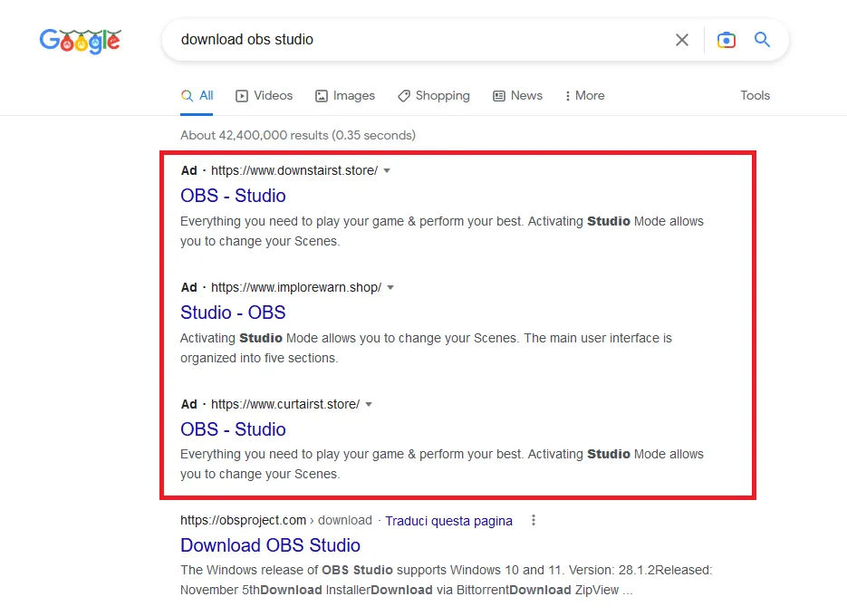Expand the More search filters menu
The image size is (847, 616).
[x=584, y=95]
